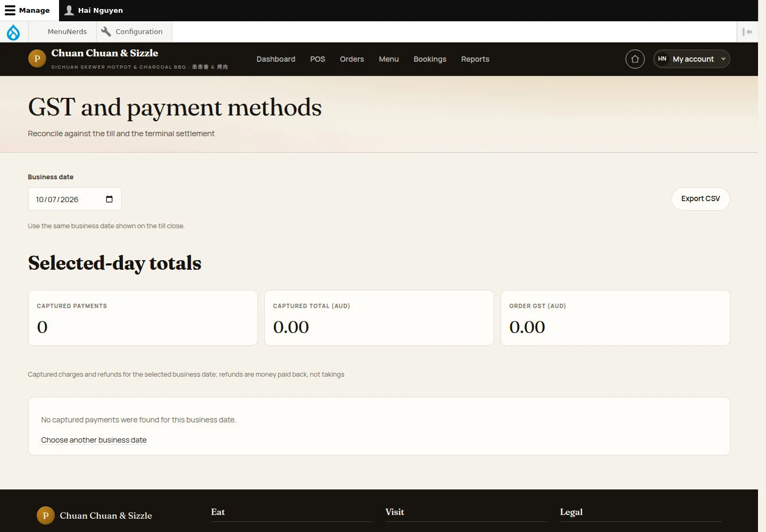Click the Hai Nguyen user icon
The width and height of the screenshot is (766, 532).
pyautogui.click(x=69, y=10)
